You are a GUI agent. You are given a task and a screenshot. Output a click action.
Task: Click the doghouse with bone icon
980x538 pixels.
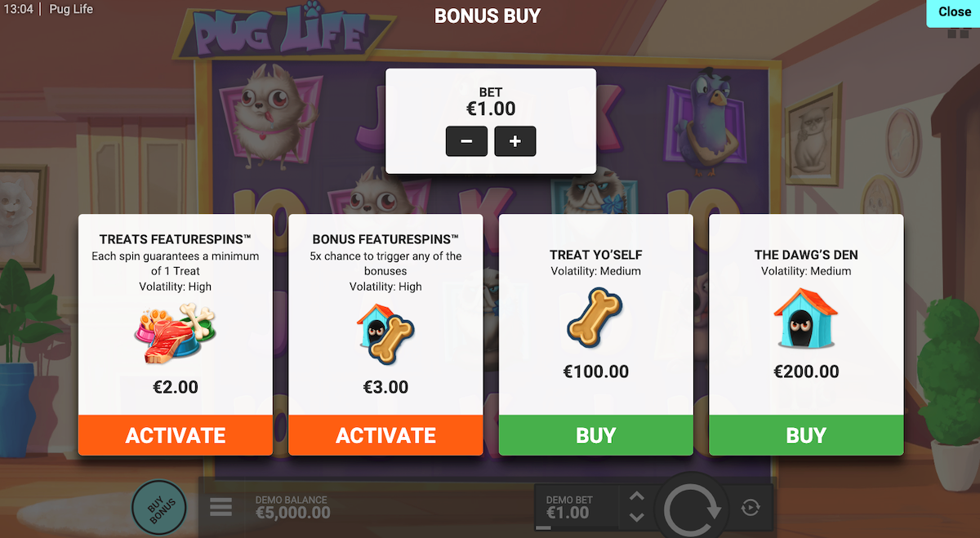(385, 333)
